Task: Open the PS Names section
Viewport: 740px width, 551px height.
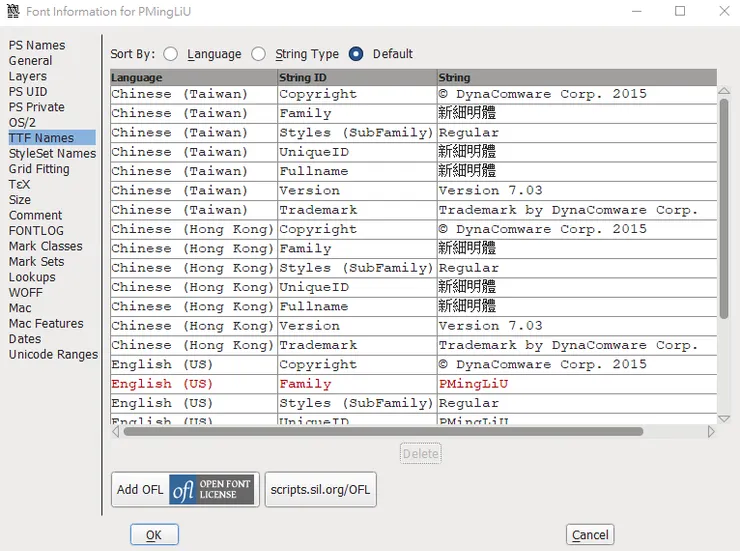Action: click(37, 45)
